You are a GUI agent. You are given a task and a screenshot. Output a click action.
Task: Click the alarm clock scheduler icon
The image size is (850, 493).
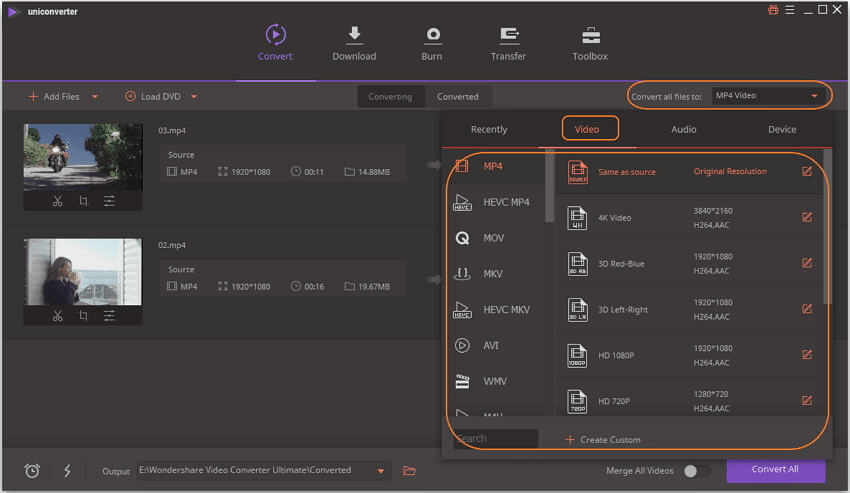(x=32, y=471)
